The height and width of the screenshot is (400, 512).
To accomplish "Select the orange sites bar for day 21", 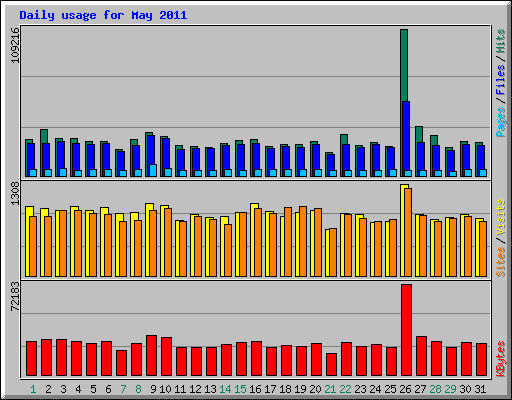I will [333, 253].
